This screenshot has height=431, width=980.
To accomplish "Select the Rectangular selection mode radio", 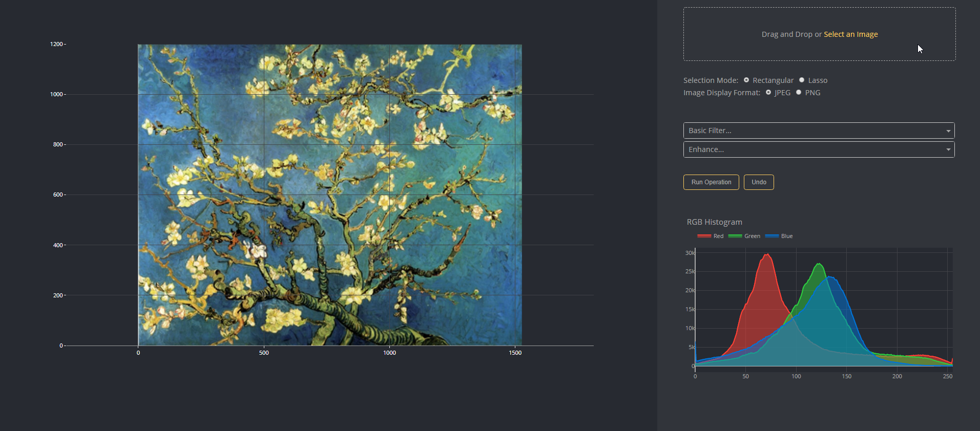I will pyautogui.click(x=746, y=80).
